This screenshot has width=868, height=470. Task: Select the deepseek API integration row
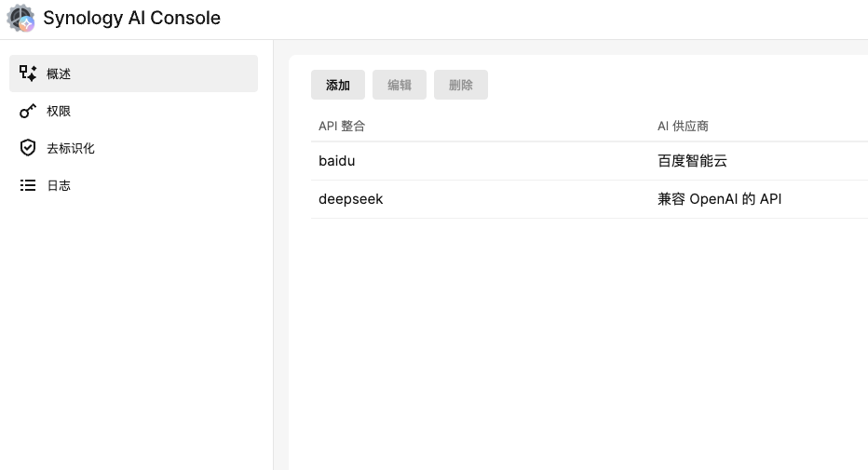point(350,199)
